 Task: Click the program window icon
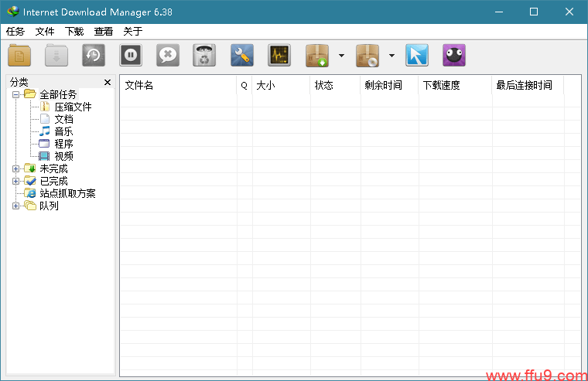pyautogui.click(x=44, y=144)
